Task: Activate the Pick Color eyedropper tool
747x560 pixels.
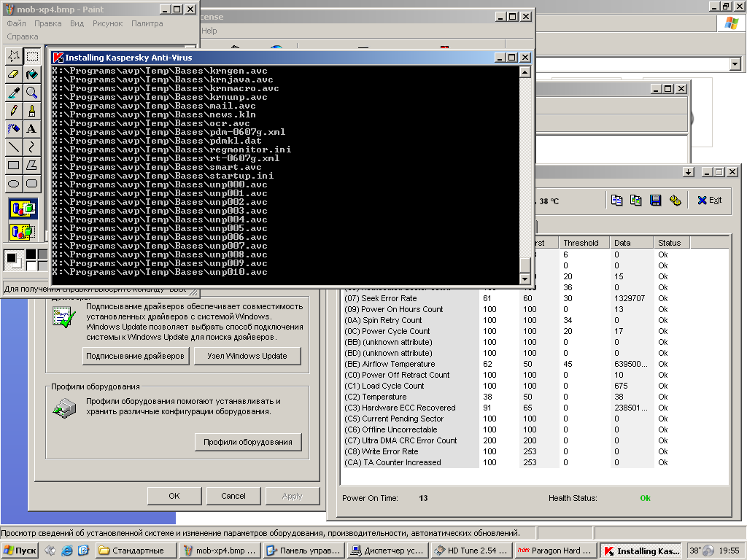Action: pos(14,93)
